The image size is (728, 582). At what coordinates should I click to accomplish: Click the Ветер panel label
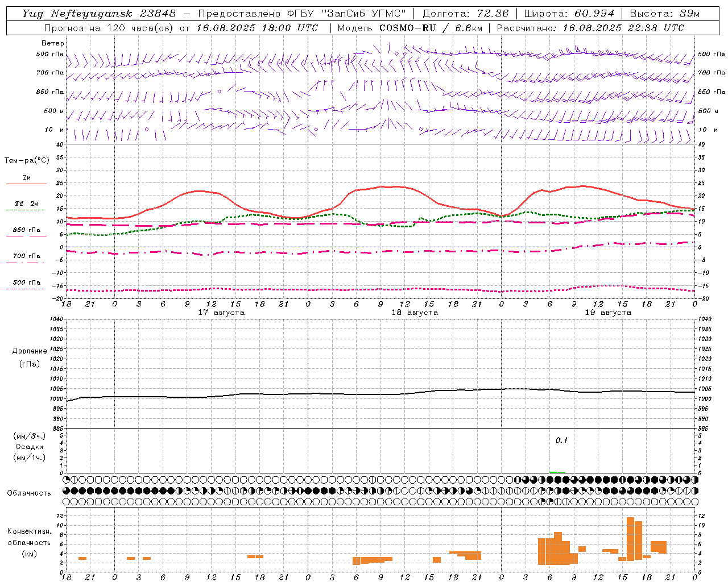coord(53,43)
